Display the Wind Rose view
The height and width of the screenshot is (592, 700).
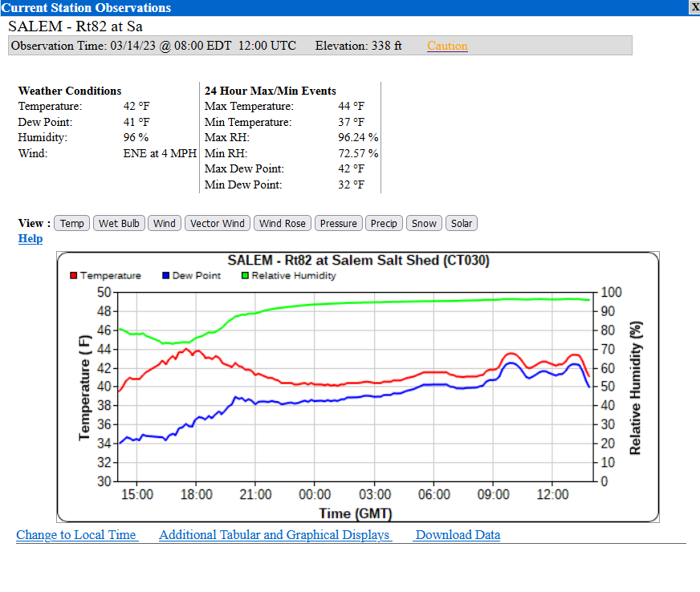pos(283,223)
